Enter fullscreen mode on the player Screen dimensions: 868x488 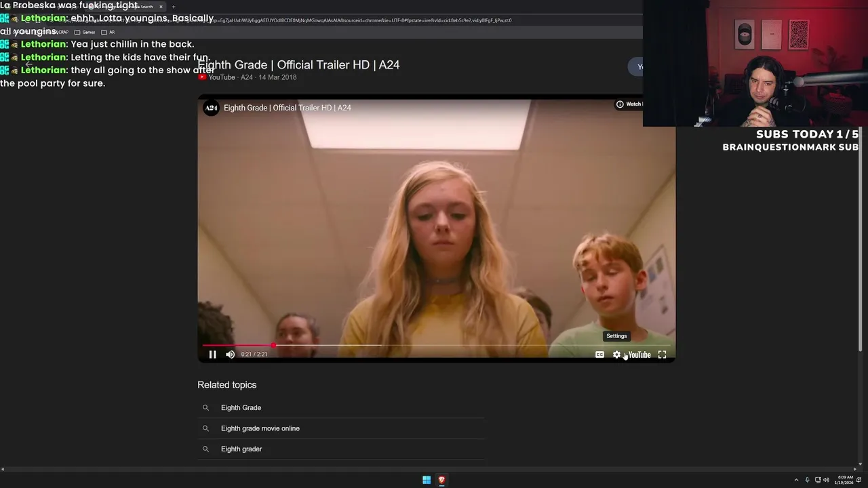click(x=662, y=354)
